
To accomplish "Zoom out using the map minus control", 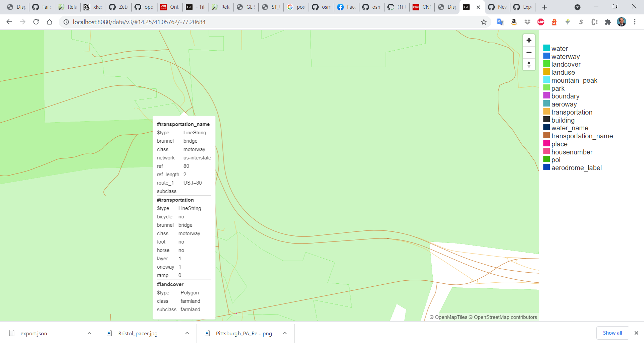I will tap(529, 53).
